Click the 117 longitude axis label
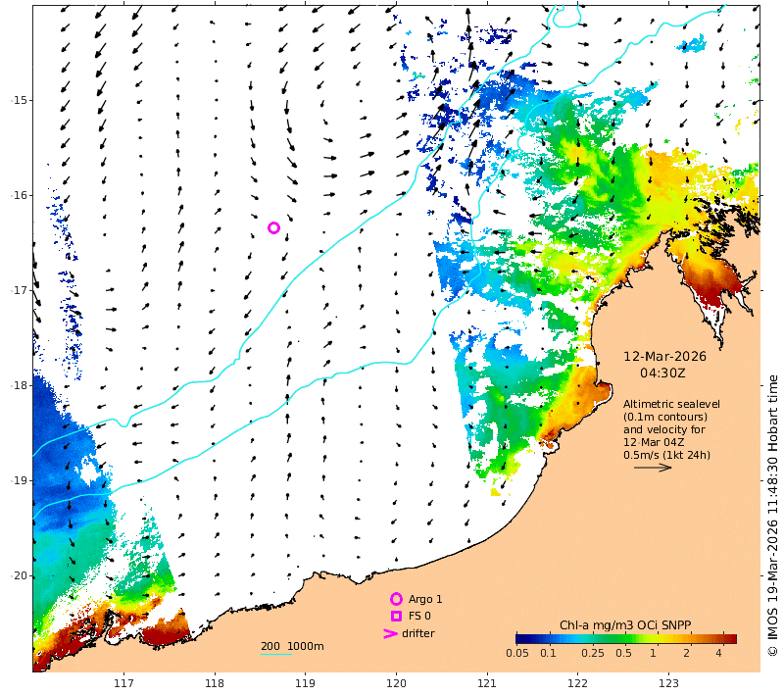Image resolution: width=784 pixels, height=696 pixels. coord(123,683)
